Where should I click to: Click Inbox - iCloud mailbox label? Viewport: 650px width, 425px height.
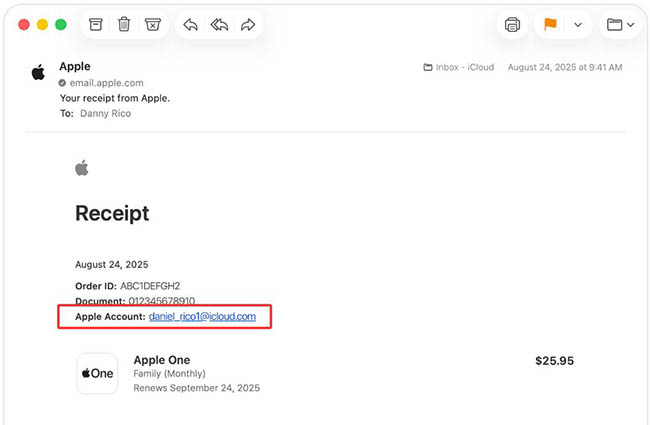465,67
